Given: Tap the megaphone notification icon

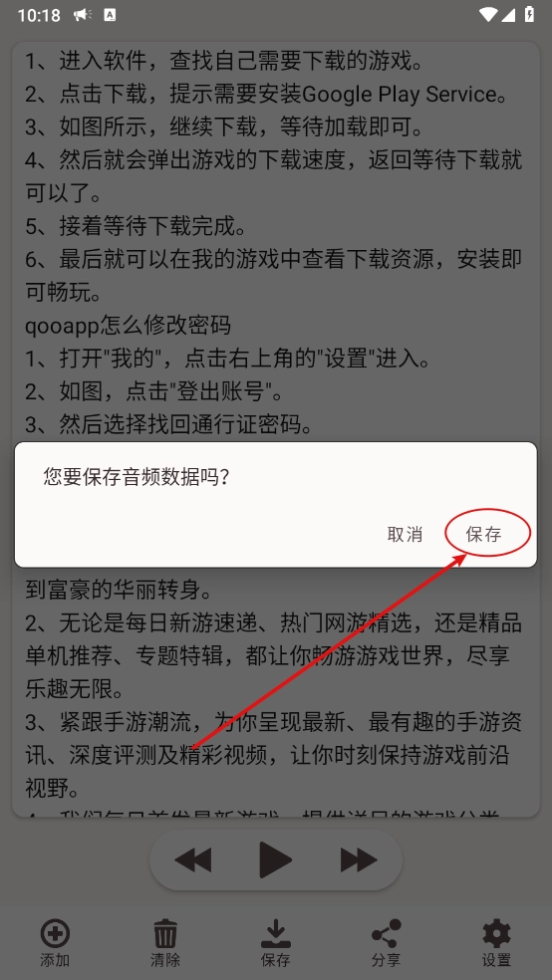Looking at the screenshot, I should [82, 14].
